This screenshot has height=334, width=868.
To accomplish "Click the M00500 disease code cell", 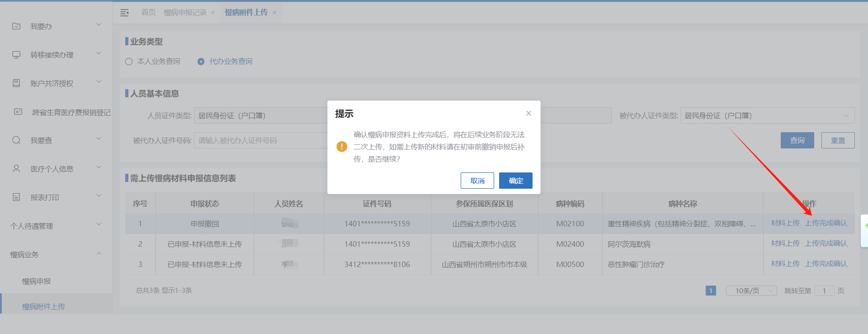I will click(570, 264).
